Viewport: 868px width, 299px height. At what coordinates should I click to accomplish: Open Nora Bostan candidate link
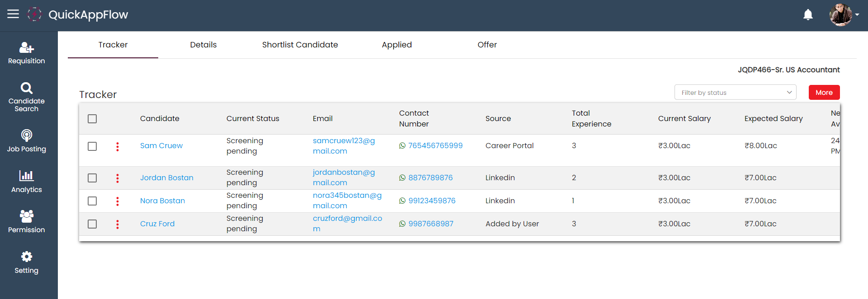(162, 201)
